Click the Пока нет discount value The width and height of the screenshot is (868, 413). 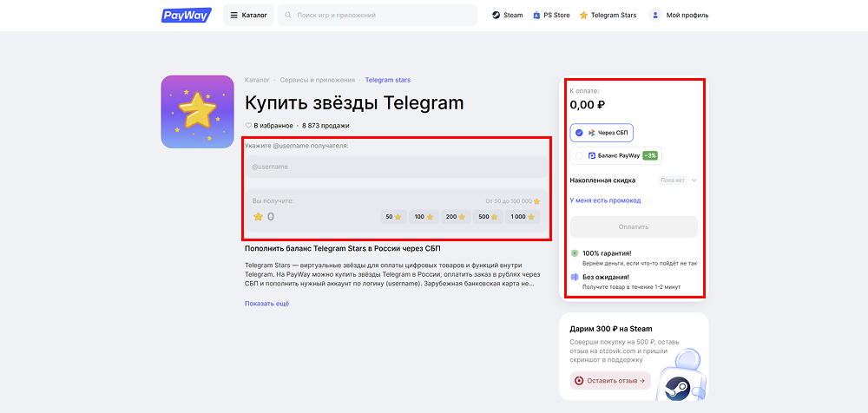673,180
